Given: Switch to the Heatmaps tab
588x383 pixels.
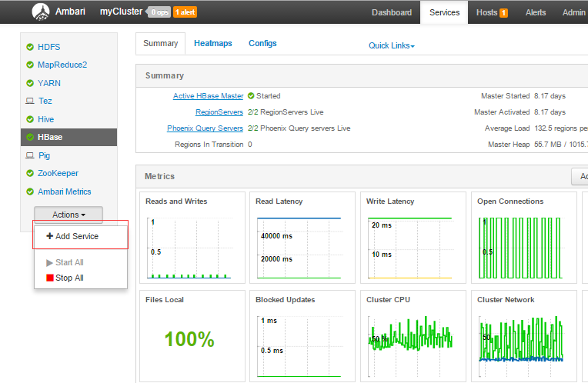Looking at the screenshot, I should [x=213, y=44].
